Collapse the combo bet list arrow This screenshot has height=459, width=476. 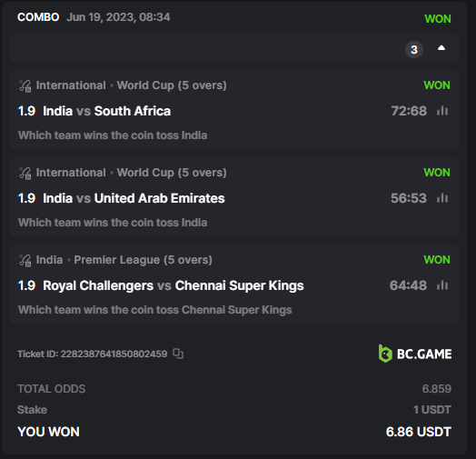coord(441,48)
